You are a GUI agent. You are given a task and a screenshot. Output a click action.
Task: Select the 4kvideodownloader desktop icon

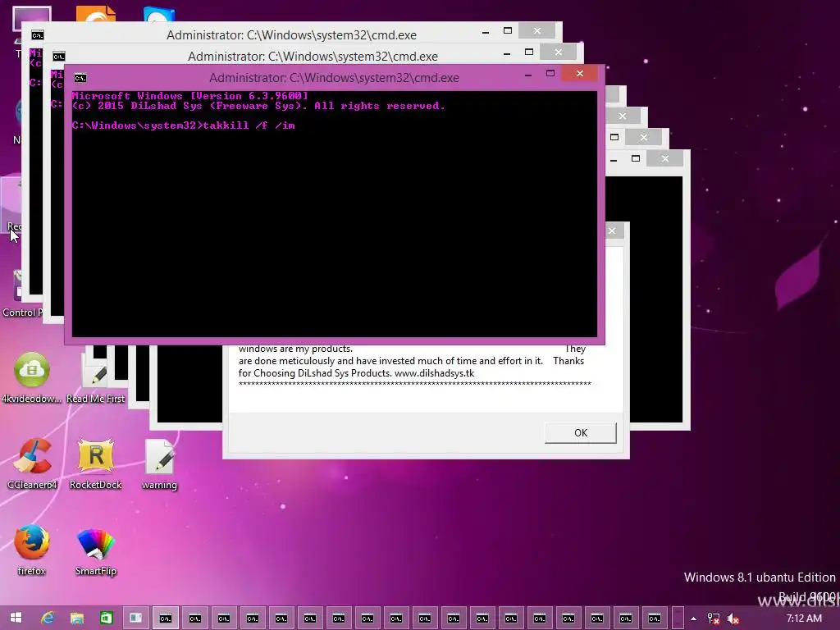[32, 377]
